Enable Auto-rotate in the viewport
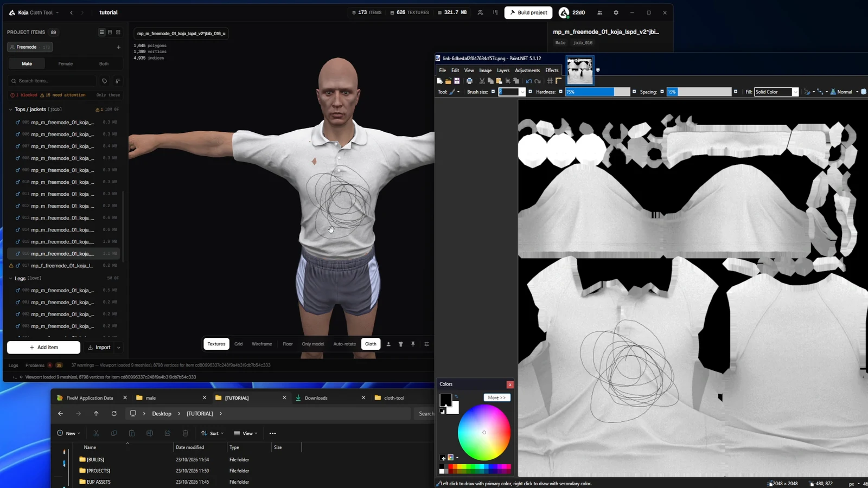Screen dimensions: 868x488 [344, 344]
